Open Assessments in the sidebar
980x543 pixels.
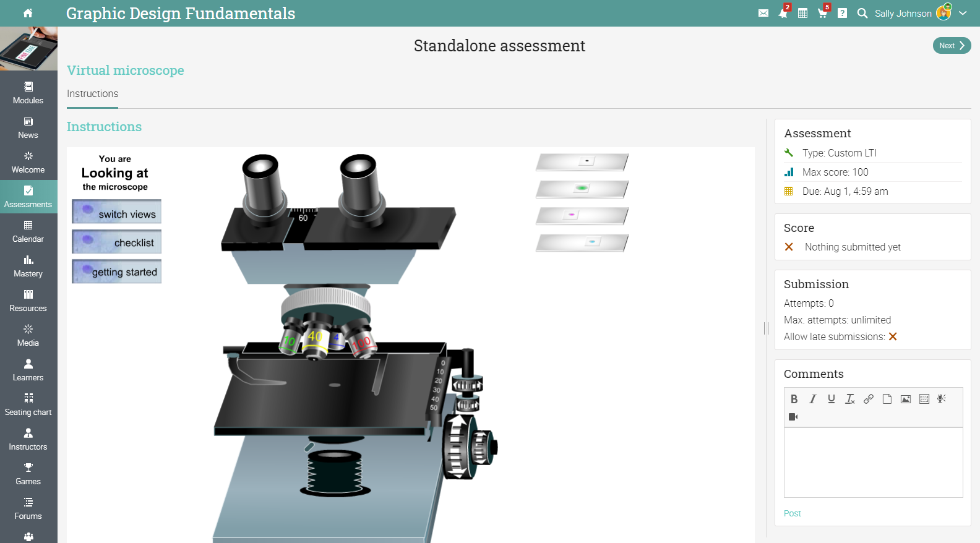tap(28, 197)
